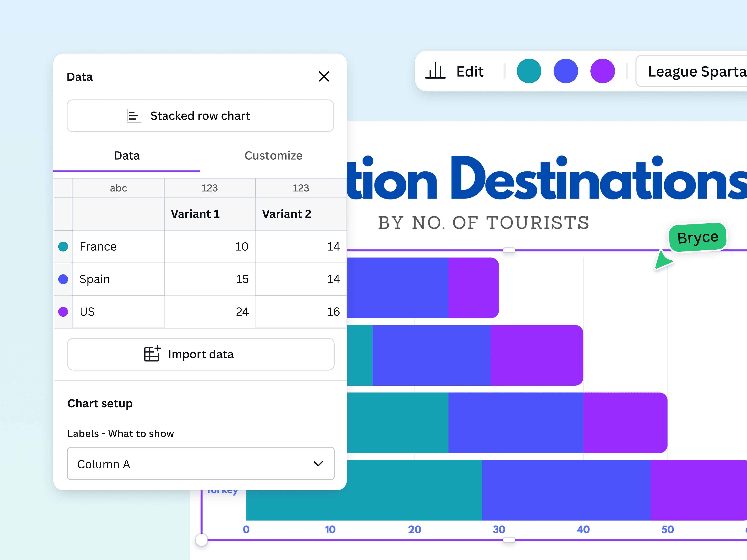The height and width of the screenshot is (560, 747).
Task: Close the Data panel
Action: (x=323, y=77)
